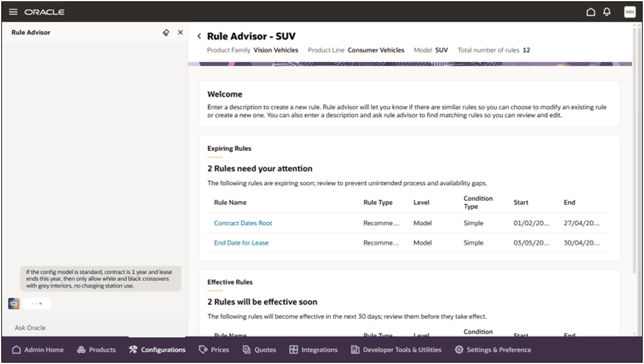Click the Admin Home house icon
Viewport: 644px width, 364px height.
coord(16,349)
